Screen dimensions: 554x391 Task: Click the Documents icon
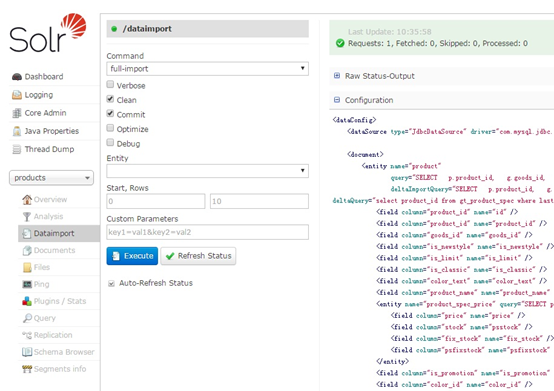pos(27,250)
